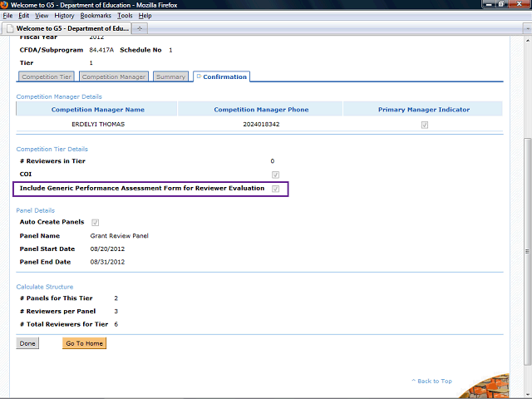Open the Tools menu
The width and height of the screenshot is (532, 399).
pos(125,16)
